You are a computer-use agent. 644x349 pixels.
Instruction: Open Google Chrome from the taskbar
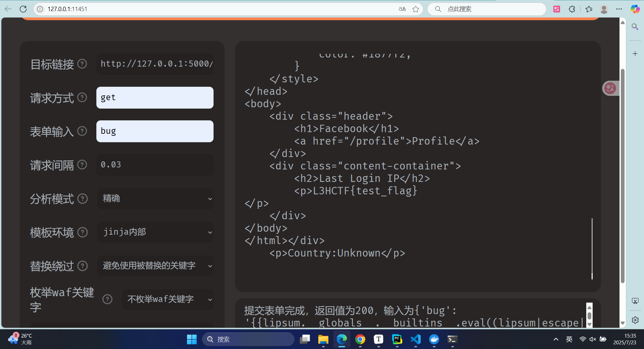click(360, 340)
